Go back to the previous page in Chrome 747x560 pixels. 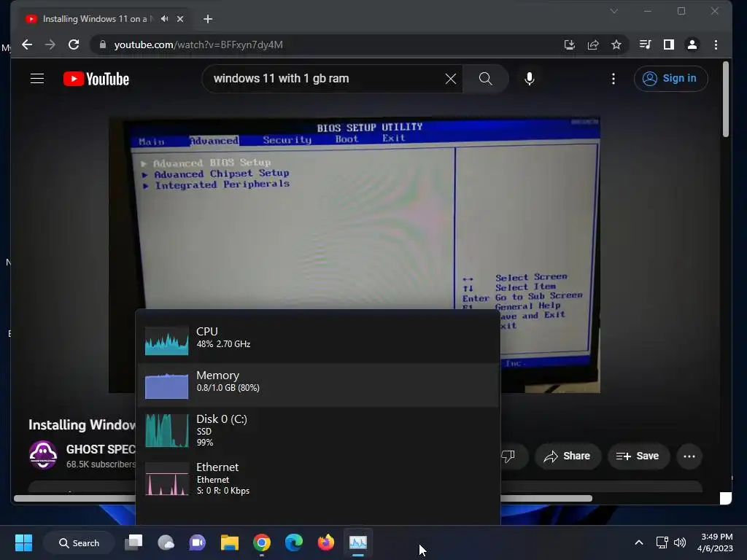(27, 44)
